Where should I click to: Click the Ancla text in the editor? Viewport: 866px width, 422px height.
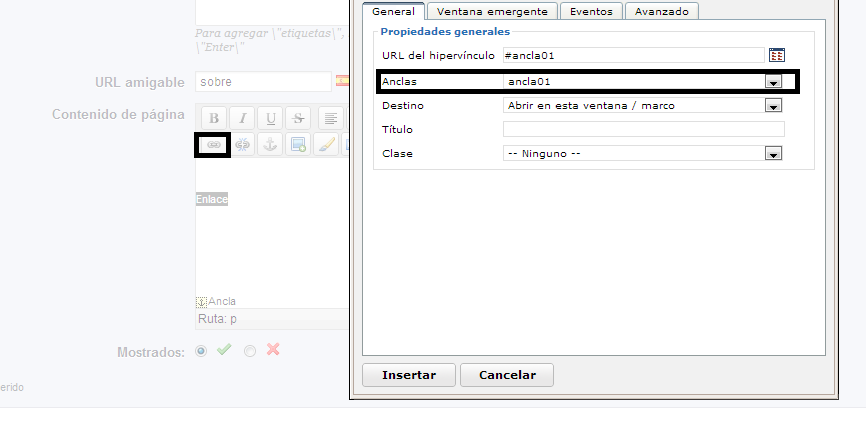222,302
